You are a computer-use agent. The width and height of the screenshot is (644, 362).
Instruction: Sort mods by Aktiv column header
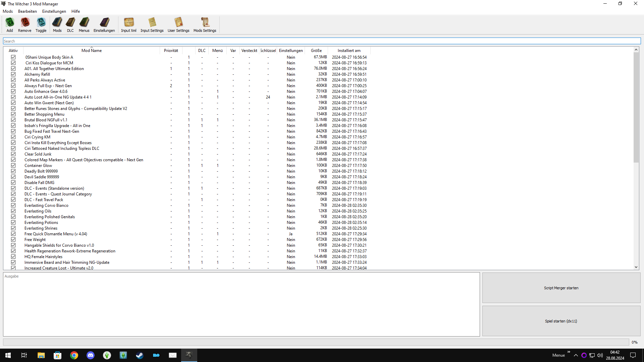(13, 51)
